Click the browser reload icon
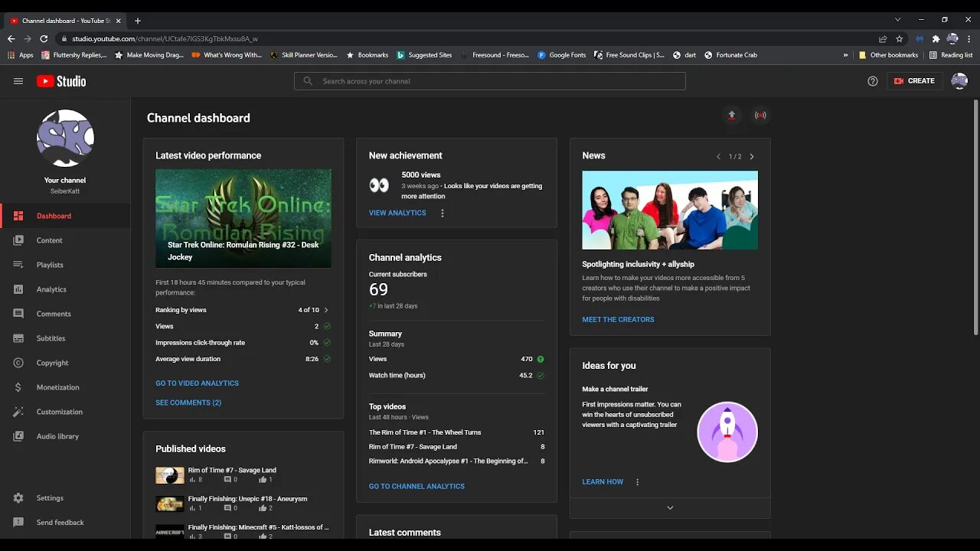980x551 pixels. point(45,38)
